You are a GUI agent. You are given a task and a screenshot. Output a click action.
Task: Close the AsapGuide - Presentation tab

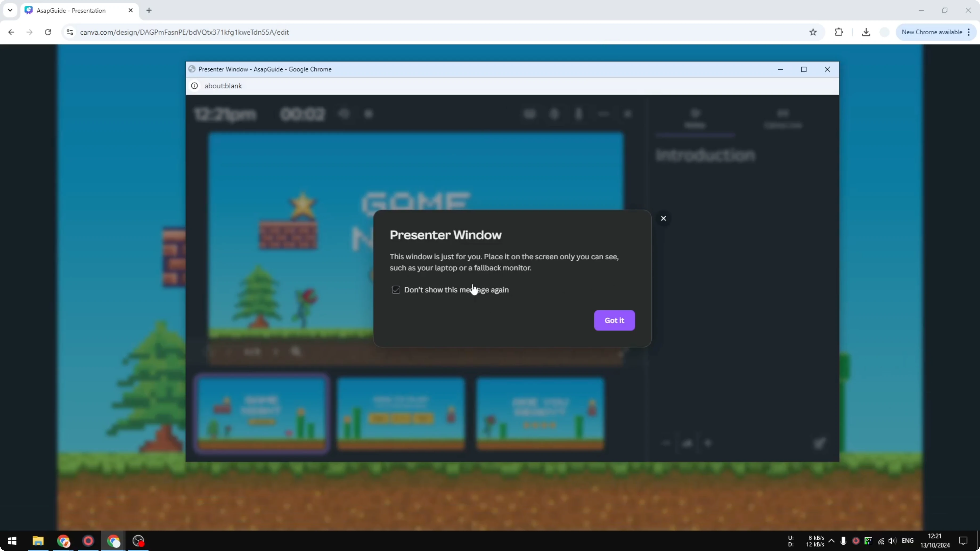point(130,10)
